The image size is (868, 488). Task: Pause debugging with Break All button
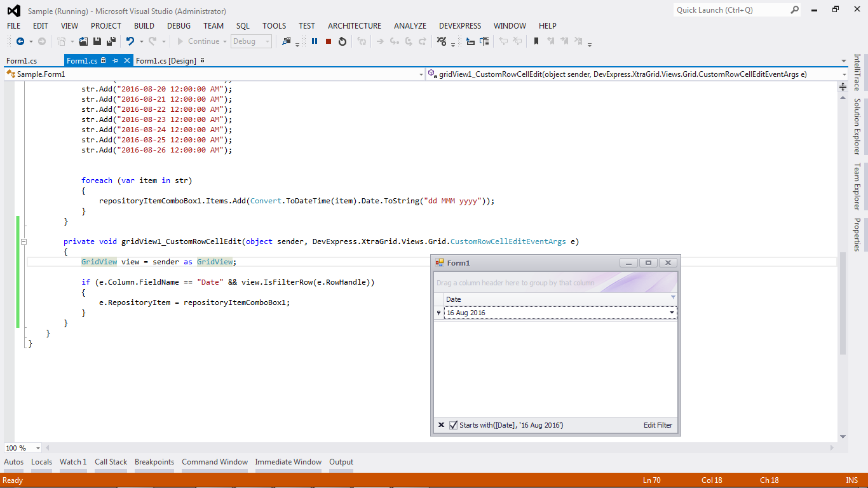315,41
